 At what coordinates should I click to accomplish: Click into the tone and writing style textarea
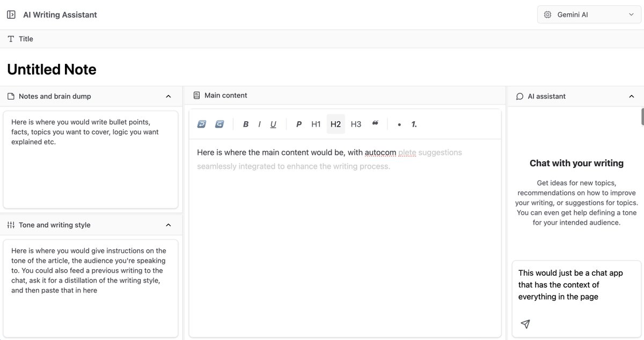pos(91,288)
